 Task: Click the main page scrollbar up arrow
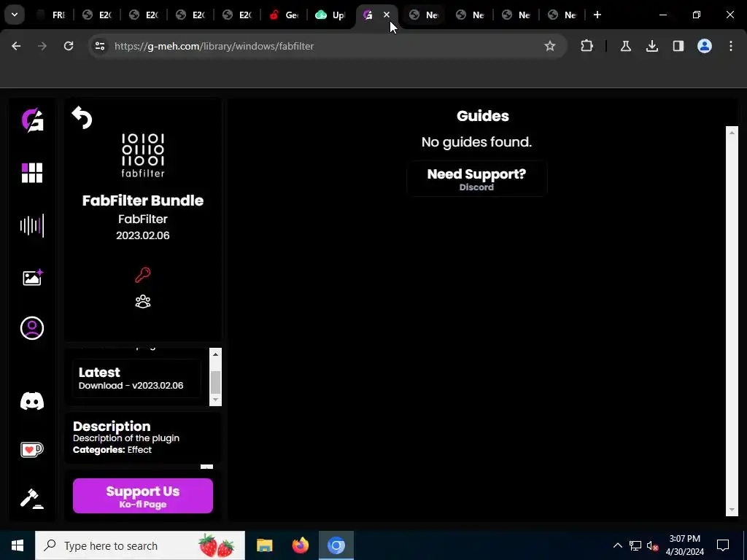pyautogui.click(x=732, y=132)
